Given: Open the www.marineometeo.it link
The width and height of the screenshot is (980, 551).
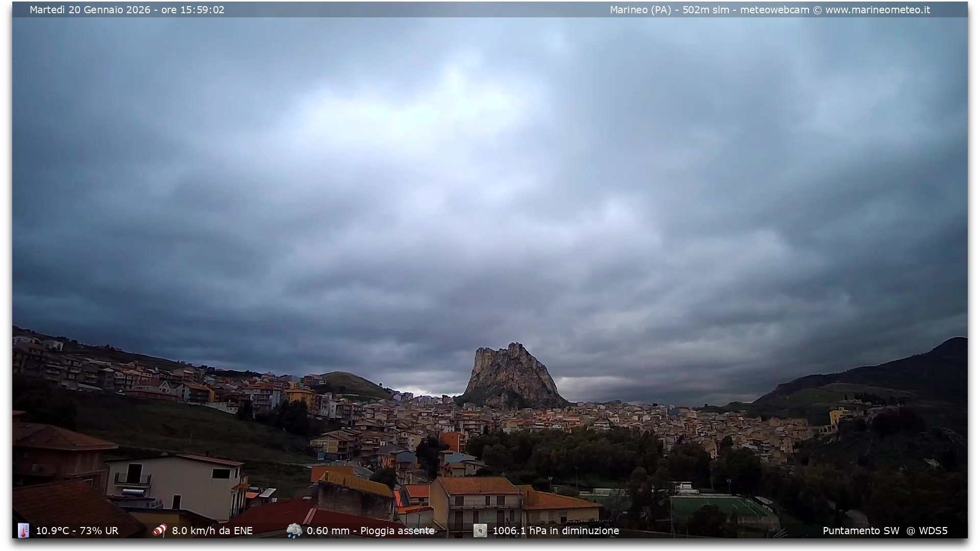Looking at the screenshot, I should tap(877, 10).
